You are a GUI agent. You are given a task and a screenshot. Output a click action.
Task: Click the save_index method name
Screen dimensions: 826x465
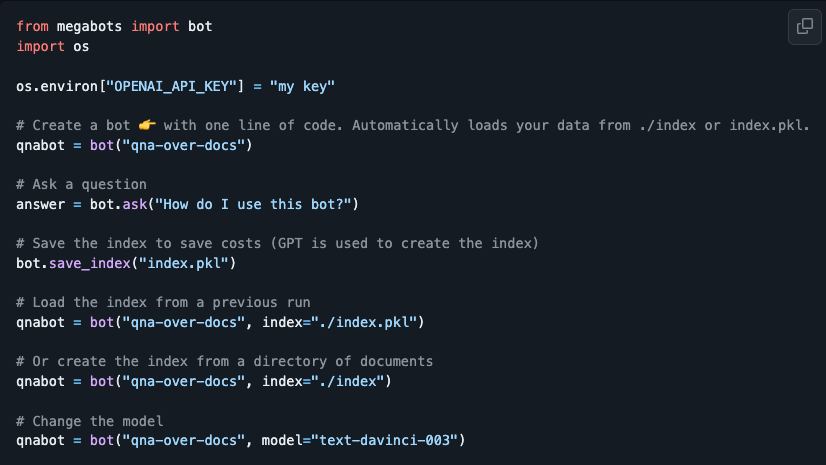tap(90, 263)
